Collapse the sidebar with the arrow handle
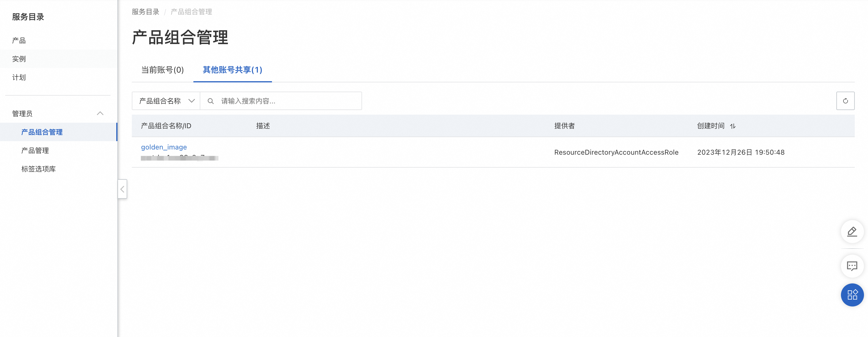Screen dimensions: 868x337 point(122,189)
